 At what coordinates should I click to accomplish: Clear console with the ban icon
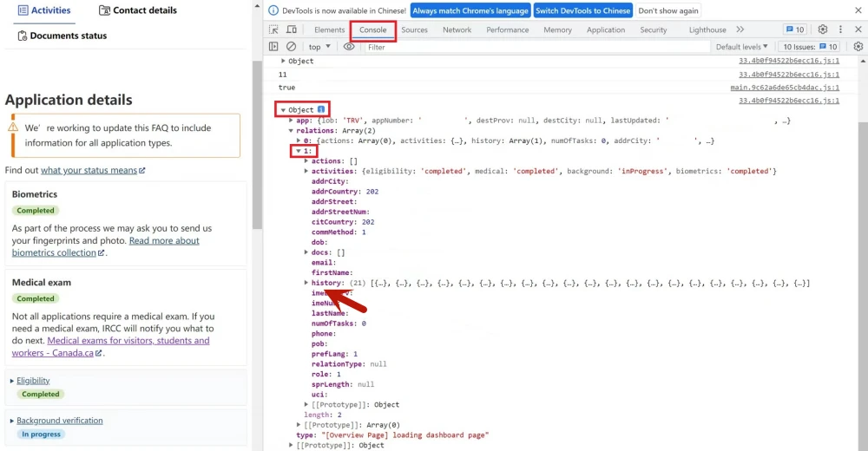pyautogui.click(x=291, y=47)
